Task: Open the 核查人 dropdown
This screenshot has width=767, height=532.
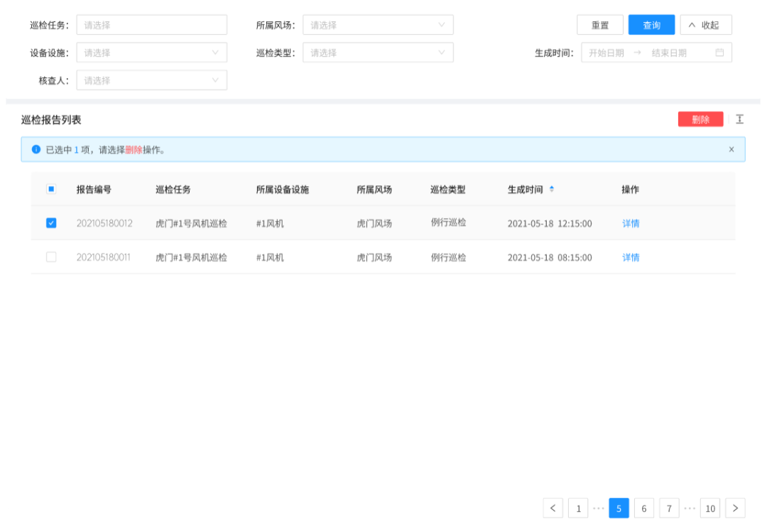Action: pos(151,80)
